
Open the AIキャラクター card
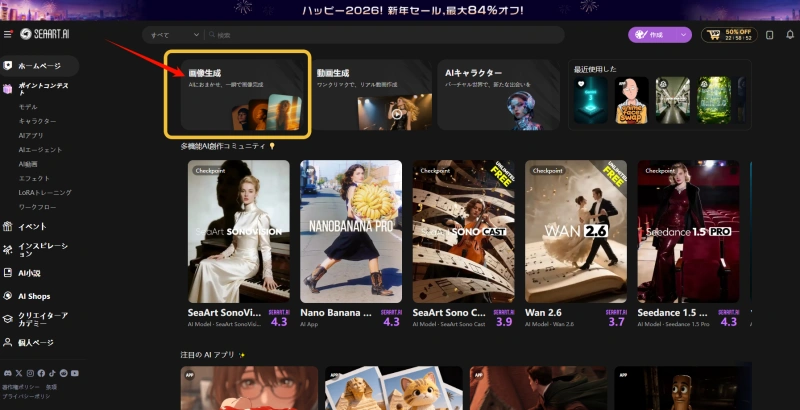point(499,95)
